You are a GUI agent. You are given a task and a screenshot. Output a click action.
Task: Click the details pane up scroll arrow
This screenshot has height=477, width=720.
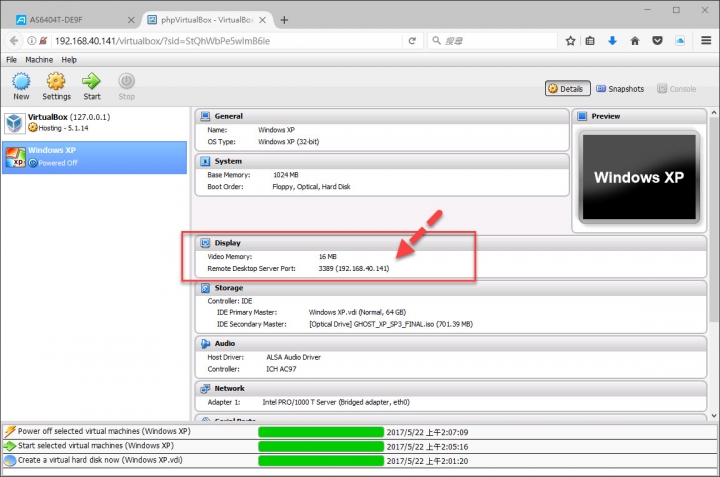click(x=714, y=112)
